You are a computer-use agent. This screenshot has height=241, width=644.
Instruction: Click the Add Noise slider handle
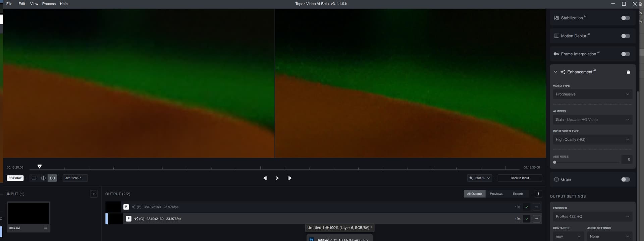(554, 162)
